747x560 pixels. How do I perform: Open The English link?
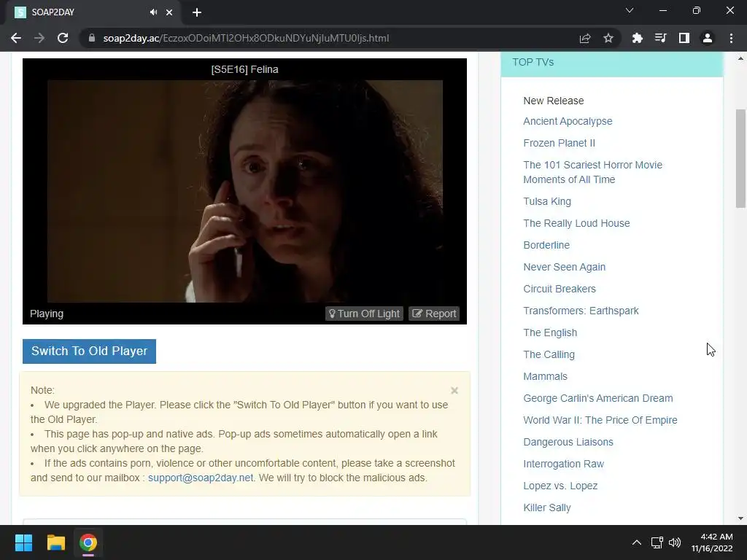click(550, 332)
